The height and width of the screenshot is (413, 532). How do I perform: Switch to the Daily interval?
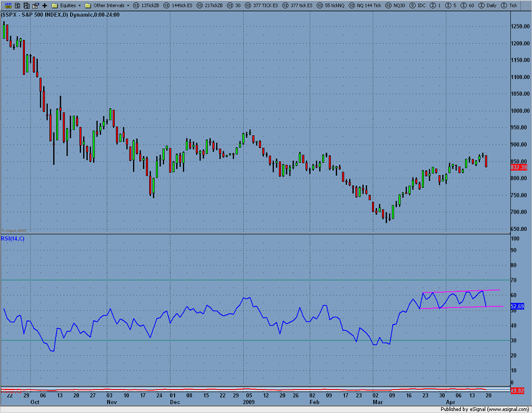487,5
